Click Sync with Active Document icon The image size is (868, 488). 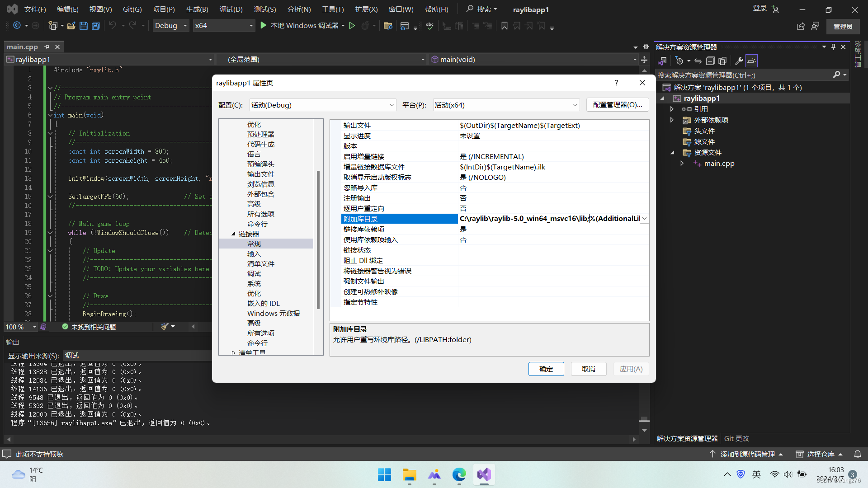click(698, 61)
